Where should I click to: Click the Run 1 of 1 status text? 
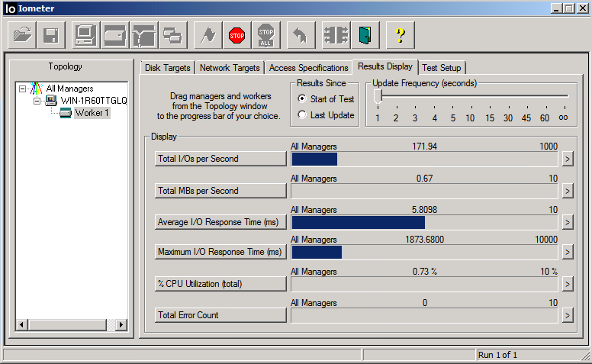pos(497,355)
